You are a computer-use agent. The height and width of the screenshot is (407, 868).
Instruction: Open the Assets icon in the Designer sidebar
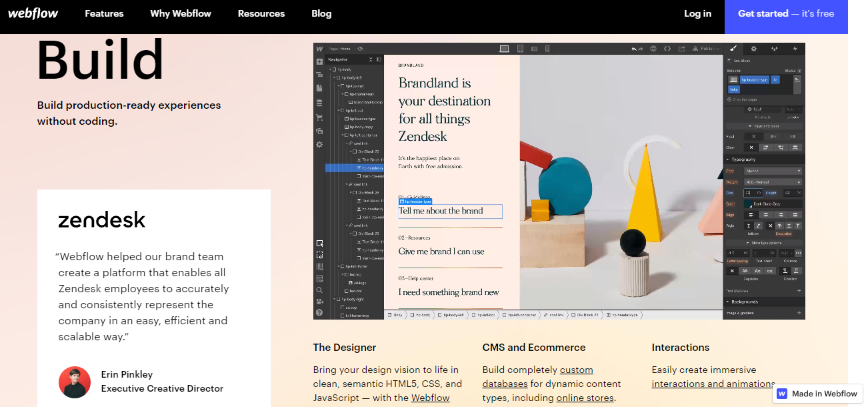pos(319,131)
